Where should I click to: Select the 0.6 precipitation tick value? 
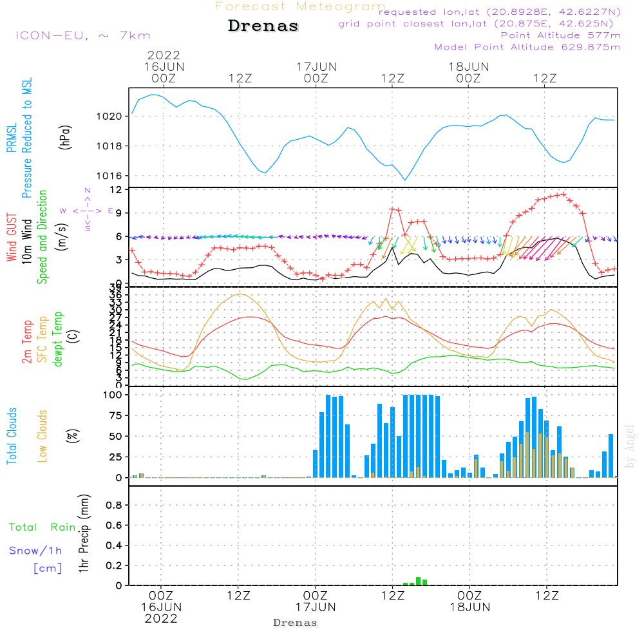pos(114,526)
